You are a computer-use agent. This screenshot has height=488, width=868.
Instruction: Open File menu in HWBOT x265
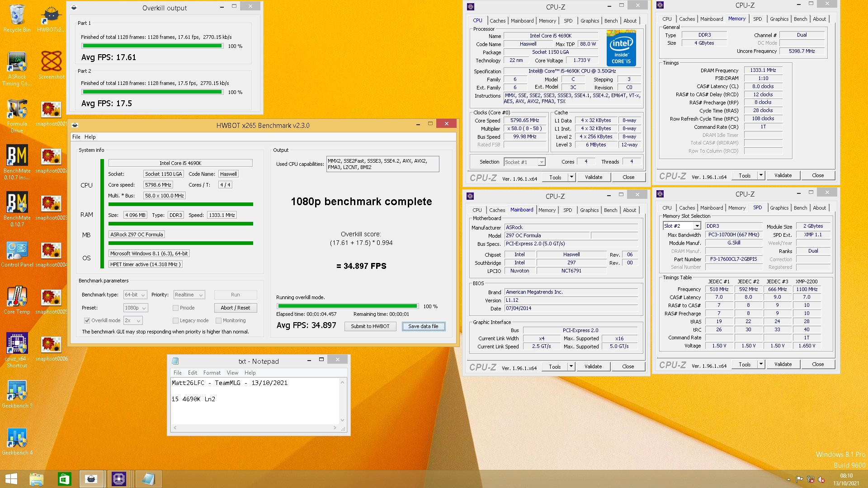pos(76,137)
